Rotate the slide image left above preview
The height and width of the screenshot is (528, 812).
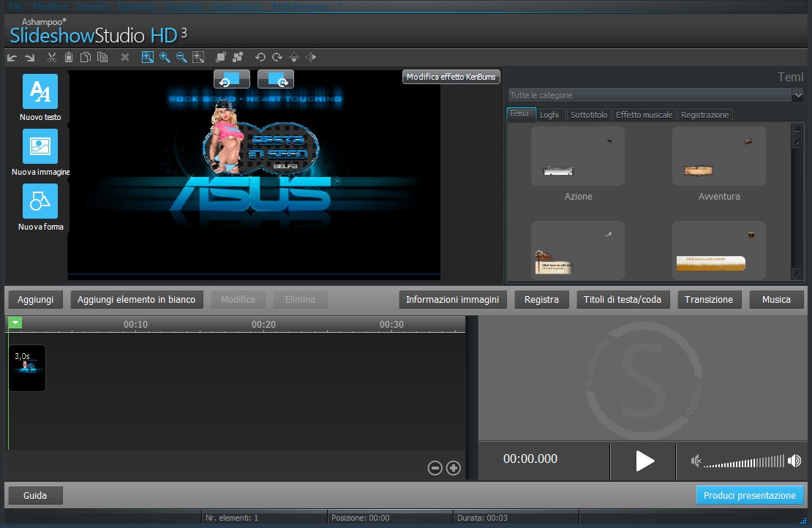[x=231, y=79]
